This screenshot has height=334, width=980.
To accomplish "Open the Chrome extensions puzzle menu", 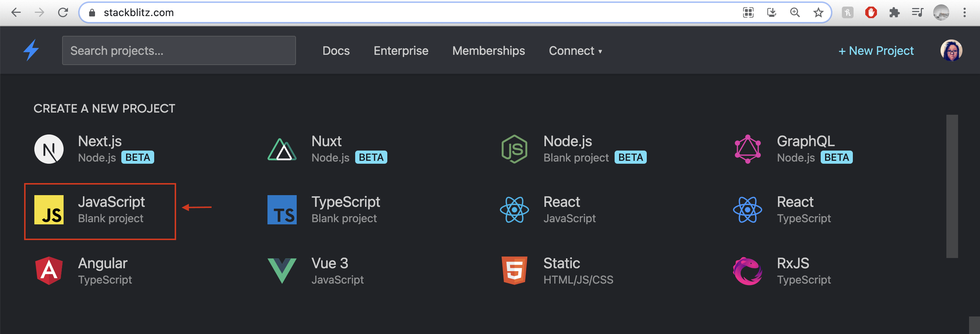I will tap(894, 12).
